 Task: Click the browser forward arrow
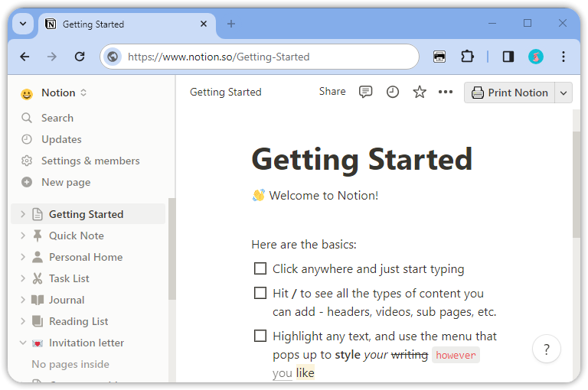pyautogui.click(x=52, y=57)
